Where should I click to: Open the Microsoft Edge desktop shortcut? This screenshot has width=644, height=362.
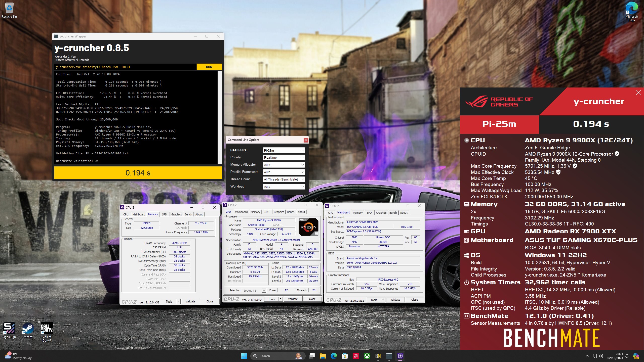coord(631,12)
